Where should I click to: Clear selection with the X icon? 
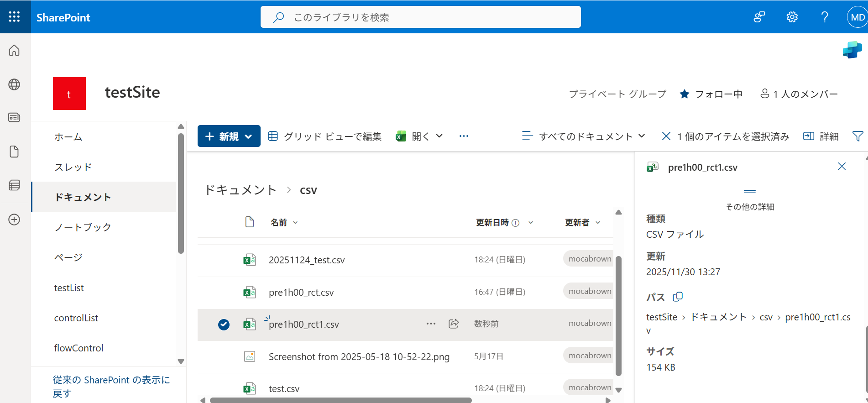pyautogui.click(x=666, y=136)
